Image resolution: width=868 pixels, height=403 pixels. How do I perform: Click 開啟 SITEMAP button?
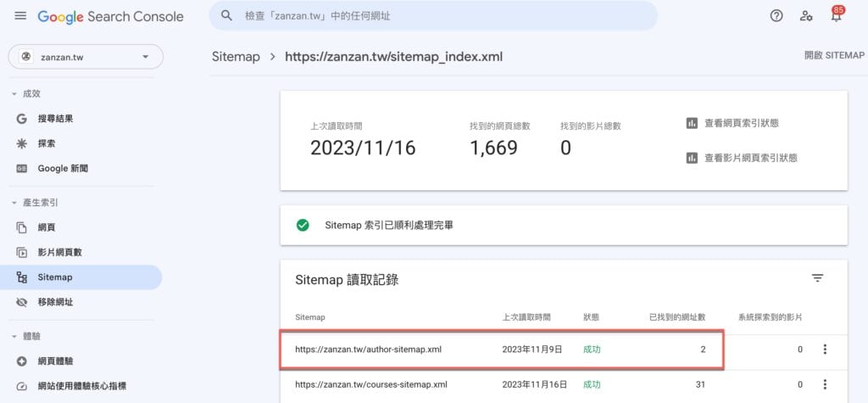(x=834, y=55)
